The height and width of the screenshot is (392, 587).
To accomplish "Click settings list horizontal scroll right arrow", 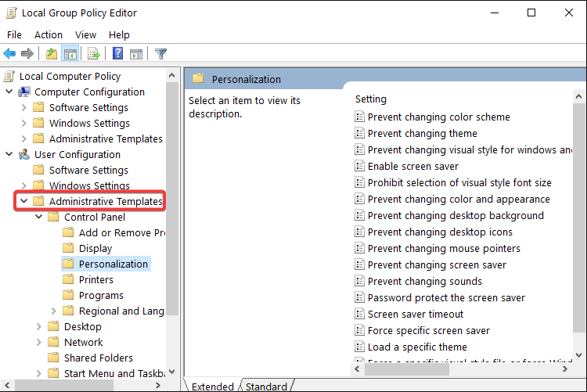I will click(565, 369).
